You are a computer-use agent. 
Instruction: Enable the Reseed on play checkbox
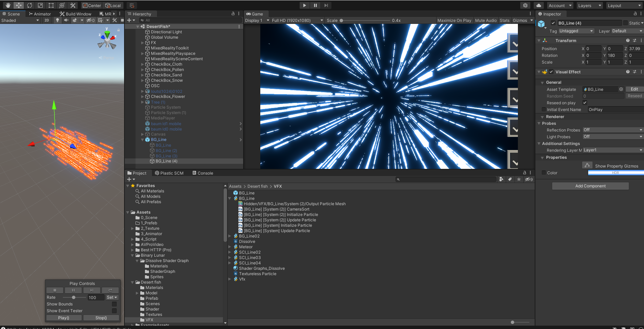[x=585, y=103]
